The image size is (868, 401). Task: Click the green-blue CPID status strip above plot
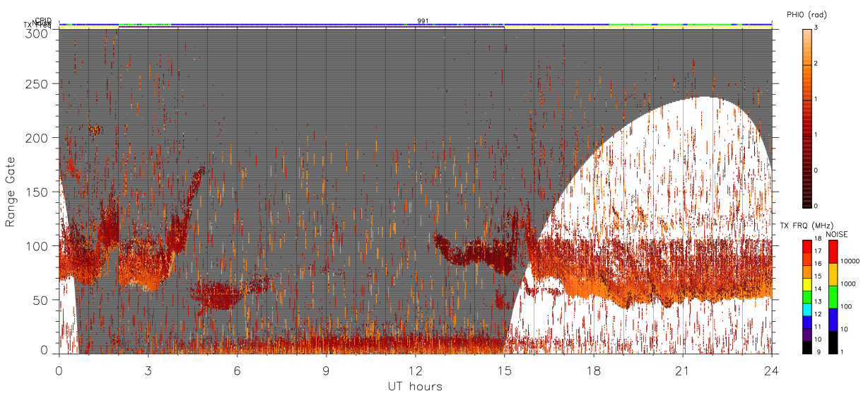416,25
